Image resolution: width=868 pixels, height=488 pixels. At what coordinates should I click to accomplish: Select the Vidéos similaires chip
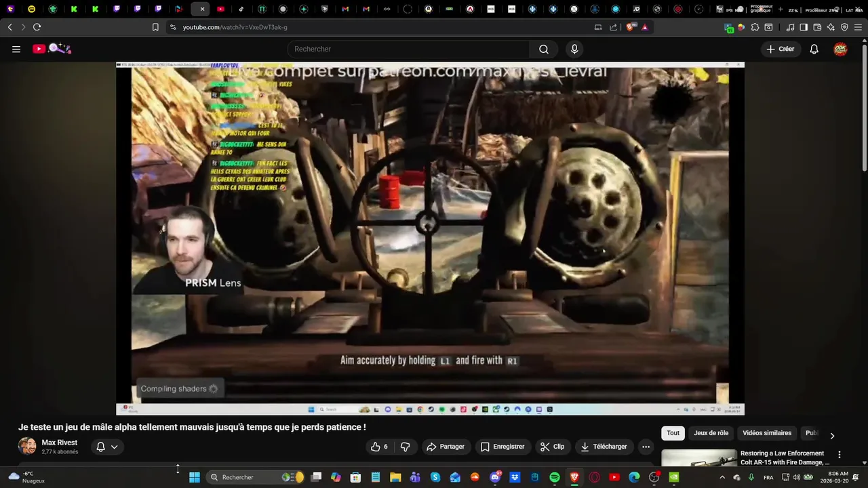(x=767, y=433)
